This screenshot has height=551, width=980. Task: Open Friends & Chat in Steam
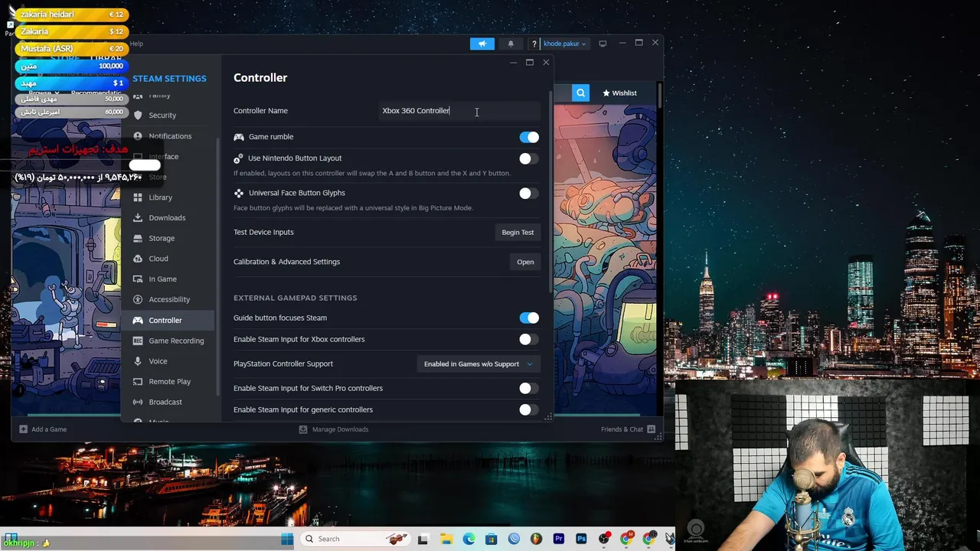[x=628, y=429]
